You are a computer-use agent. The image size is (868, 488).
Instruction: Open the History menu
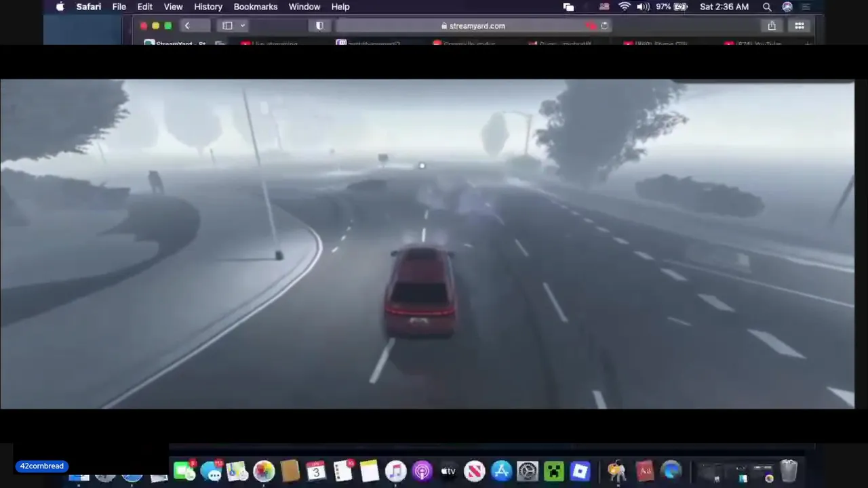[208, 7]
